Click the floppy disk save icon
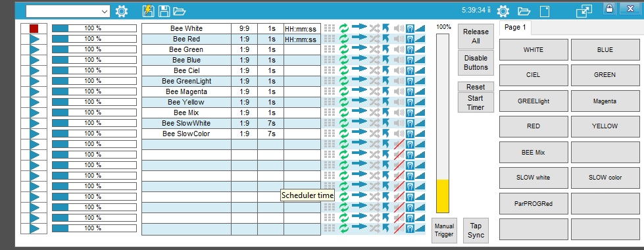The image size is (644, 250). [x=164, y=11]
